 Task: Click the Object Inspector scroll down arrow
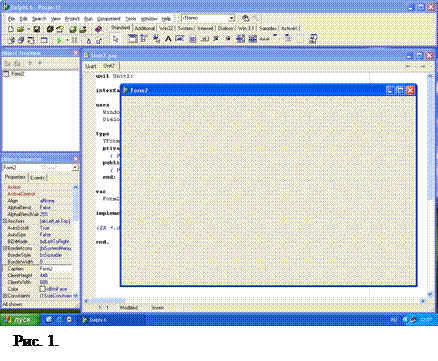(x=75, y=296)
